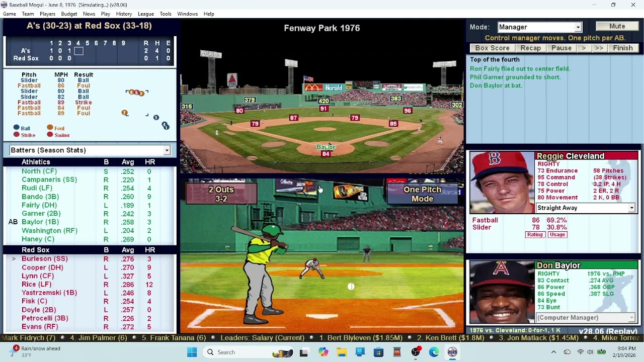Screen dimensions: 644x362
Task: Open the History menu
Action: click(x=124, y=14)
